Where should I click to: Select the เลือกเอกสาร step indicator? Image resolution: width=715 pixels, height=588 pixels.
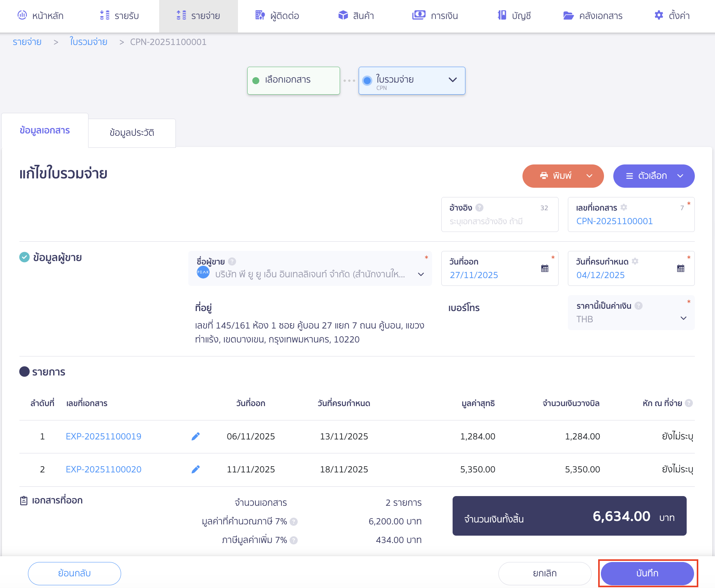click(293, 80)
